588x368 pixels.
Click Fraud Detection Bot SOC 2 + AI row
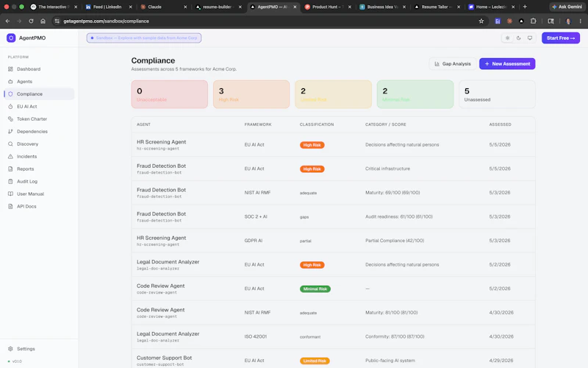334,216
